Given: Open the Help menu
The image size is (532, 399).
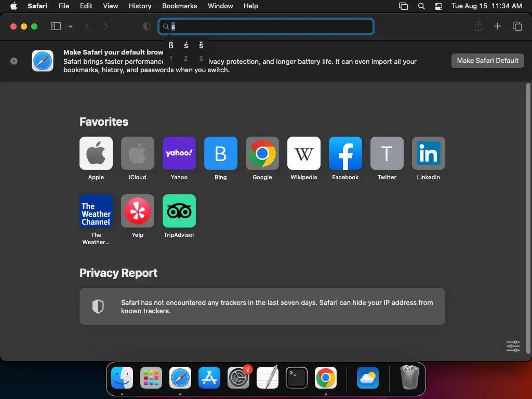Looking at the screenshot, I should [251, 6].
